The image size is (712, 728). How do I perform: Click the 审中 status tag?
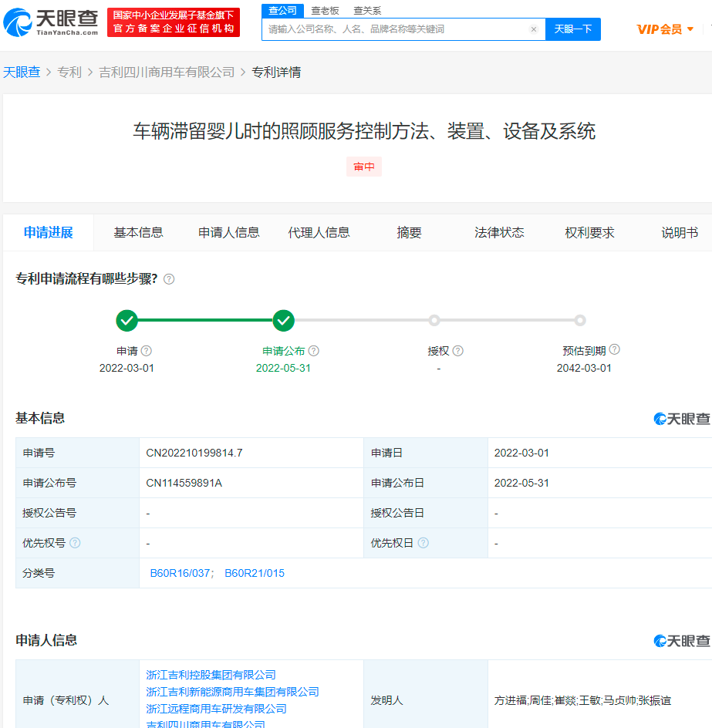(364, 167)
